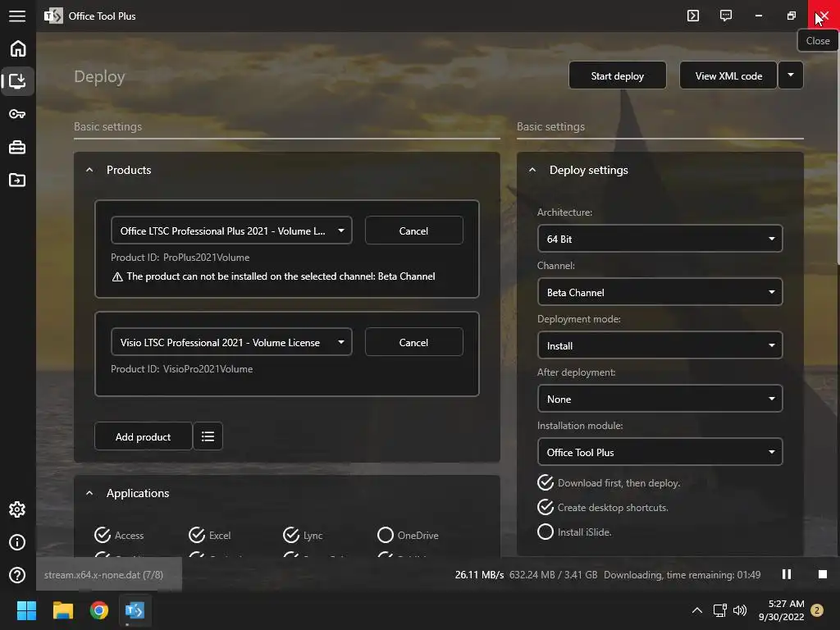Enable Install iSlide option
Image resolution: width=840 pixels, height=630 pixels.
[574, 532]
